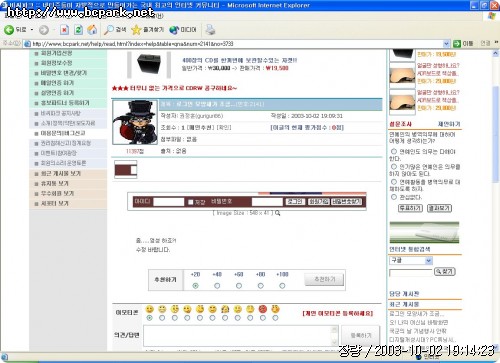
Task: Select the +60 recommendation radio button
Action: tap(239, 286)
